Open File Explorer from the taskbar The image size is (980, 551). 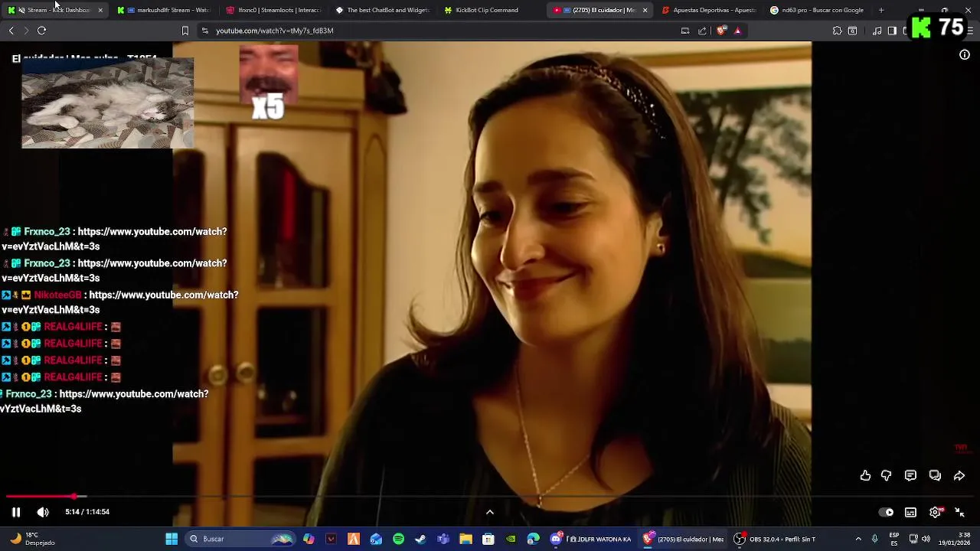(465, 539)
